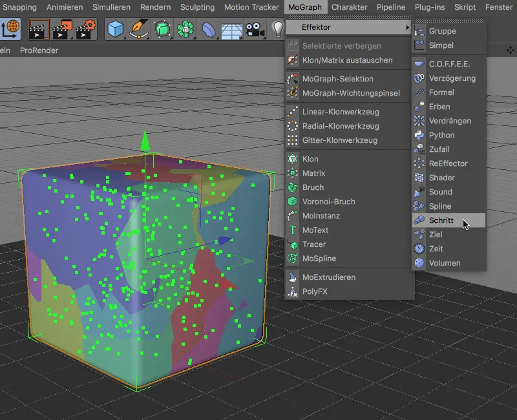Pick the Erben effector icon

click(419, 107)
